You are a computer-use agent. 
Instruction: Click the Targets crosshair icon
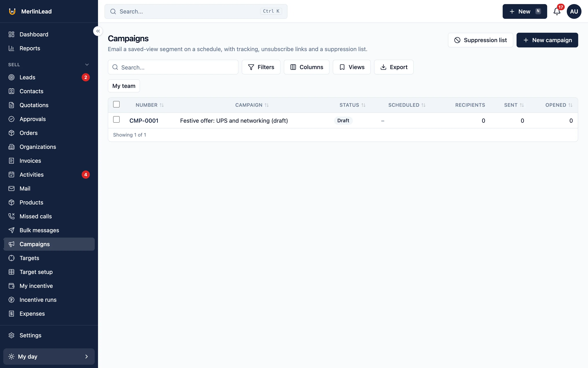[x=11, y=258]
